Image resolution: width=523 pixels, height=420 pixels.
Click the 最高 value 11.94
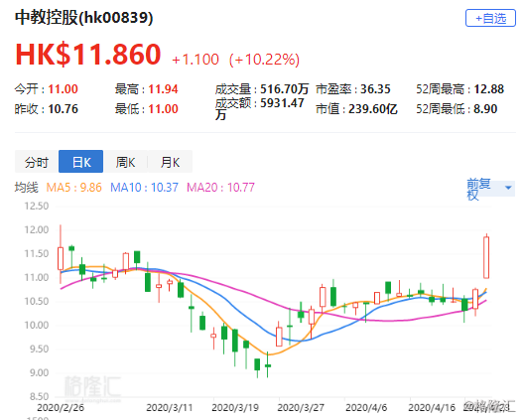point(163,89)
